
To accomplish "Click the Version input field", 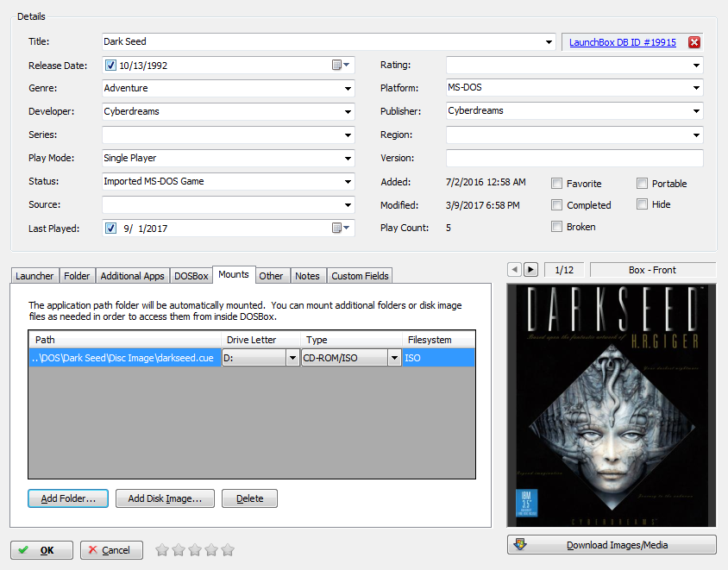I will coord(574,158).
